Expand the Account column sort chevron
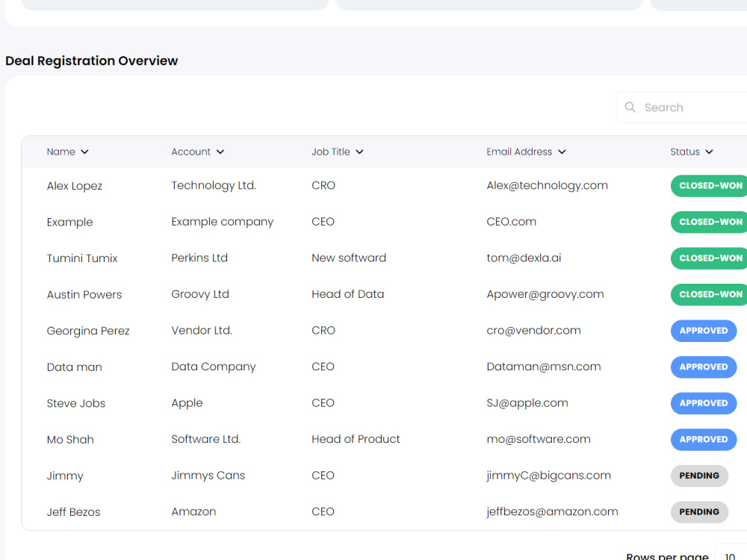The image size is (747, 560). 220,152
